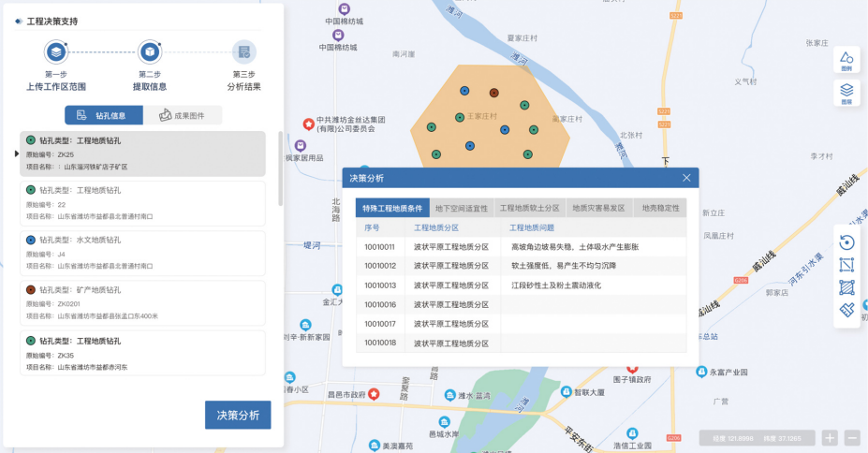Switch to 成果图件 tab
The image size is (868, 453).
(x=183, y=116)
